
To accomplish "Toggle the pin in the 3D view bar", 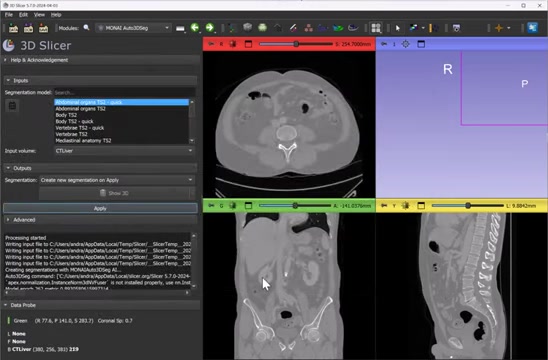I will [x=384, y=44].
